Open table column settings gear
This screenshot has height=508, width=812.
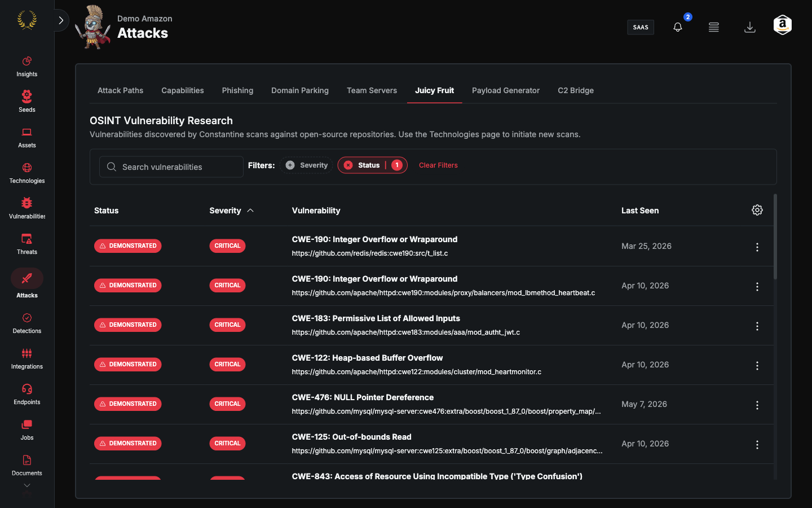(x=757, y=210)
